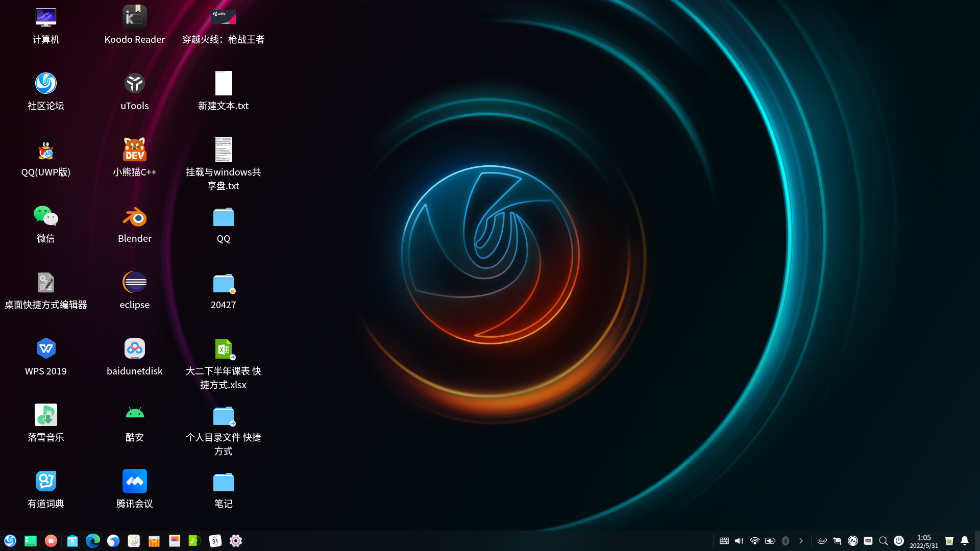Select the WPS 2019 desktop icon
Viewport: 980px width, 551px height.
coord(46,349)
